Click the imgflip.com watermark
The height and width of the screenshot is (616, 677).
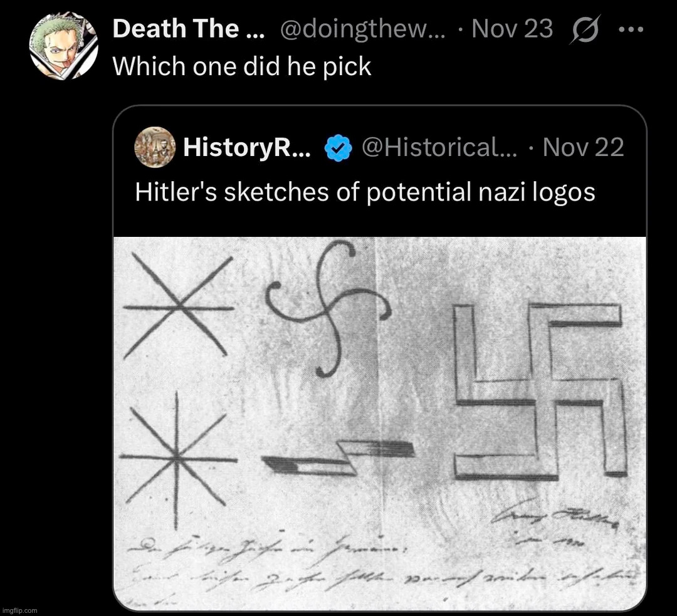tap(20, 610)
